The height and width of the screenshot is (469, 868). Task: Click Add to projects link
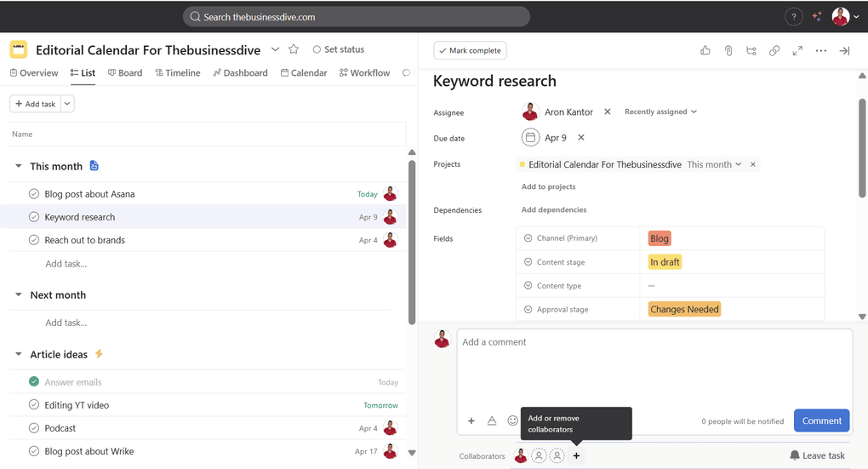point(549,186)
